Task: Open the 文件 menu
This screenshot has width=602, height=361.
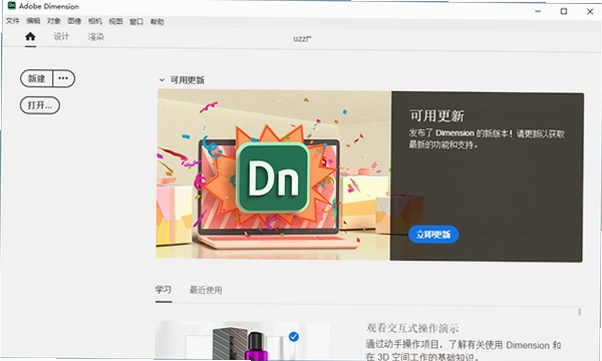Action: [12, 20]
